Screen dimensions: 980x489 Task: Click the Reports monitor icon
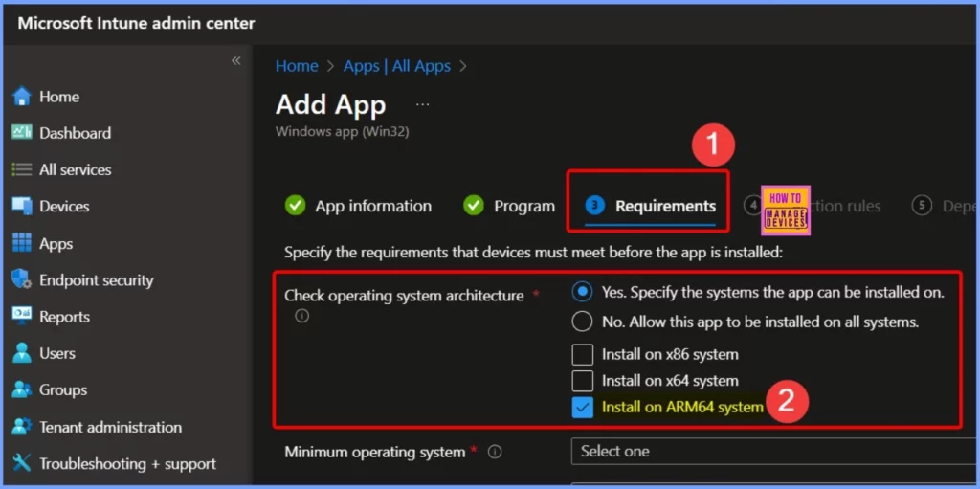22,317
